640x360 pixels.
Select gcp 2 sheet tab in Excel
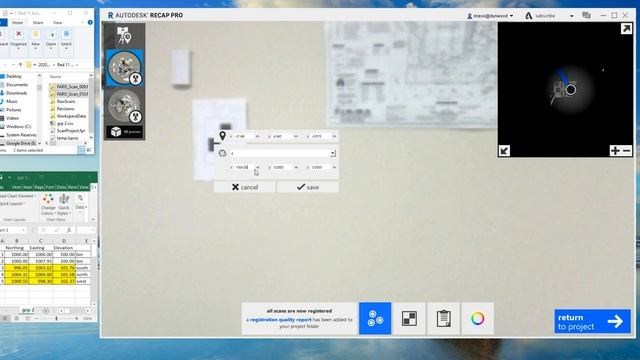pyautogui.click(x=28, y=310)
